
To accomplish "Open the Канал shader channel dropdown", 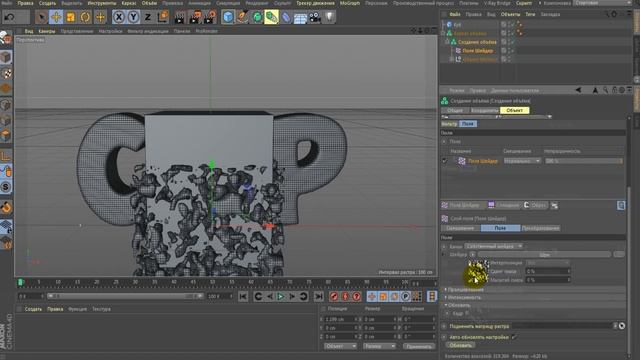I will (494, 246).
